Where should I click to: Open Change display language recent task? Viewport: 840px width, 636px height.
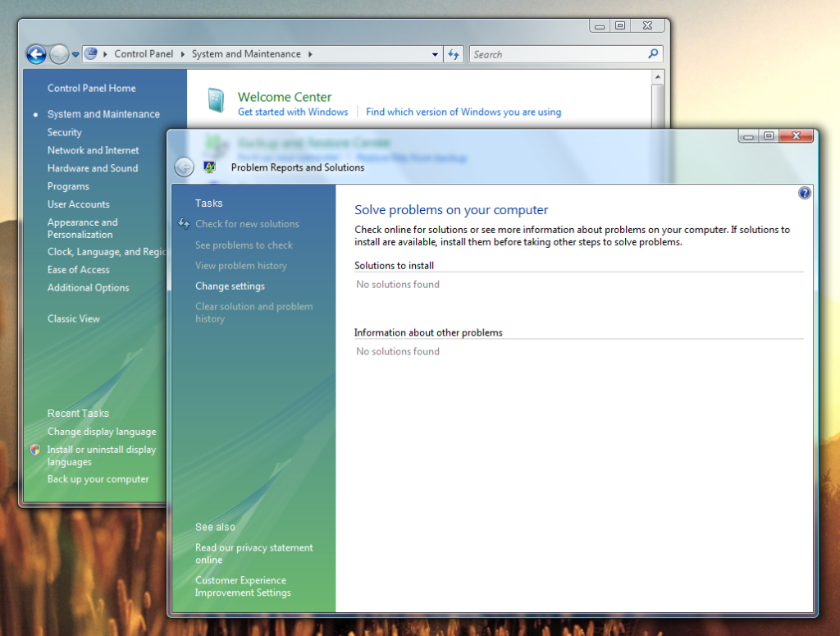click(x=102, y=432)
